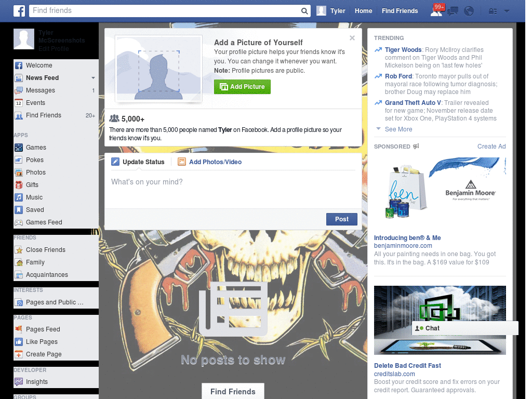The height and width of the screenshot is (399, 532).
Task: Click the Games Feed controller icon
Action: click(x=19, y=222)
